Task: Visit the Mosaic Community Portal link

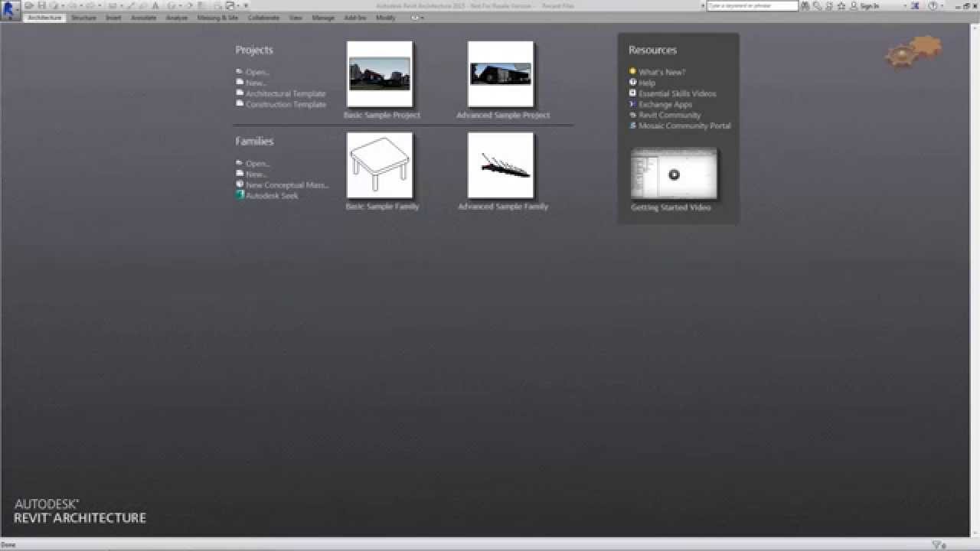Action: (x=684, y=126)
